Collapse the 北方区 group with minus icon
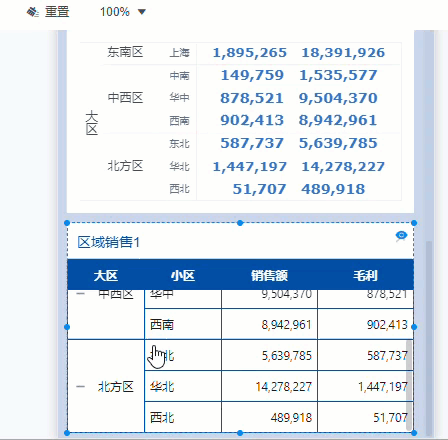The height and width of the screenshot is (440, 448). [80, 387]
